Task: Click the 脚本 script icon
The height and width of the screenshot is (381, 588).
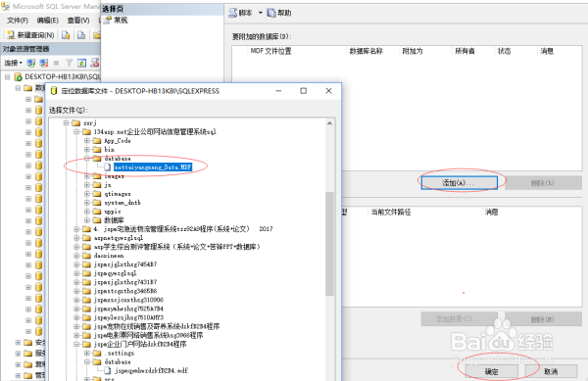Action: pos(233,13)
